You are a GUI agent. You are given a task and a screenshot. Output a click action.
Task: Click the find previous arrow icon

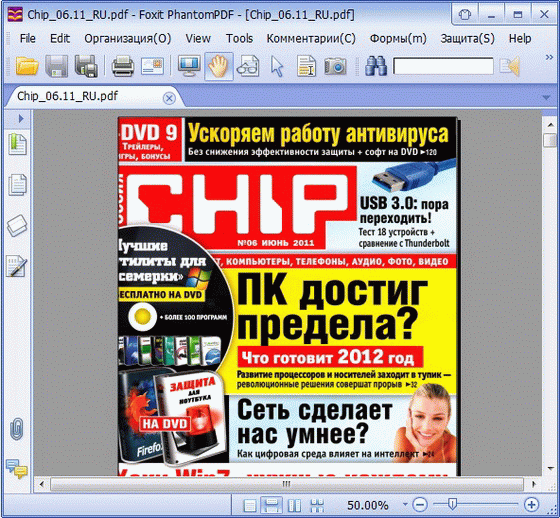[510, 66]
